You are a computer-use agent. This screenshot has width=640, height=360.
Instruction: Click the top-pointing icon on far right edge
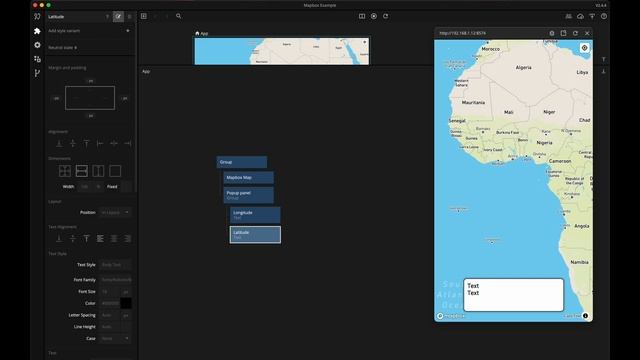coord(603,60)
